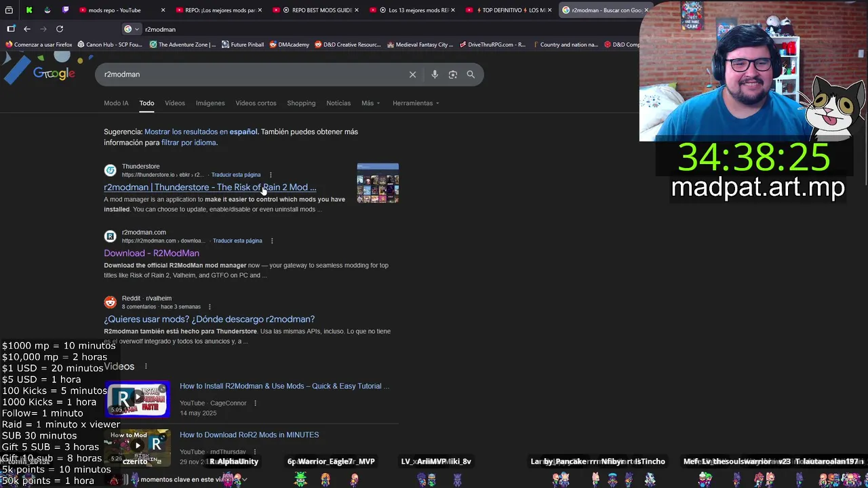Switch to the pinned Kick tab

coord(29,10)
